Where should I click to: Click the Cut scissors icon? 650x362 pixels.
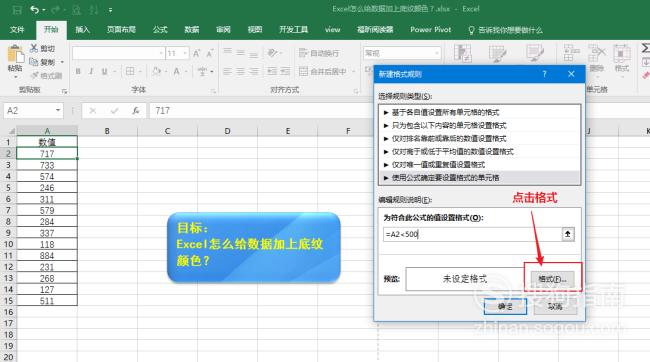pyautogui.click(x=34, y=48)
